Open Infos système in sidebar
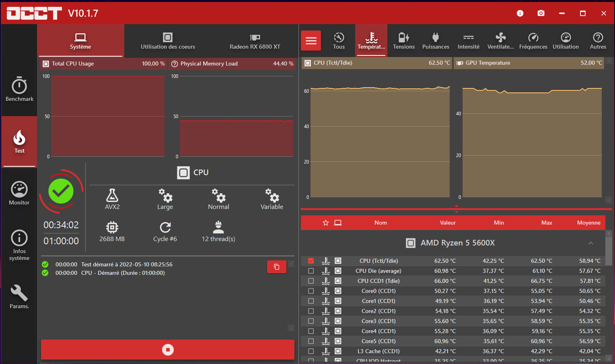Image resolution: width=615 pixels, height=364 pixels. click(x=19, y=245)
